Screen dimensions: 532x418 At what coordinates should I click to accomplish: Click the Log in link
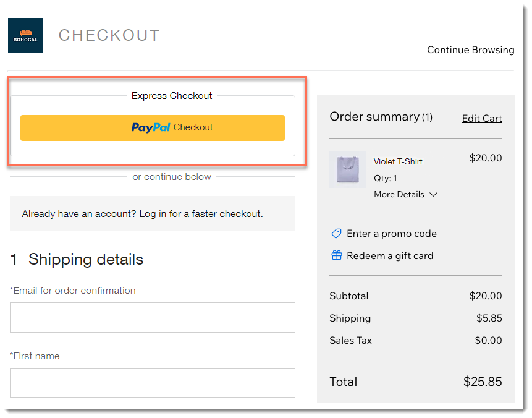(x=153, y=214)
